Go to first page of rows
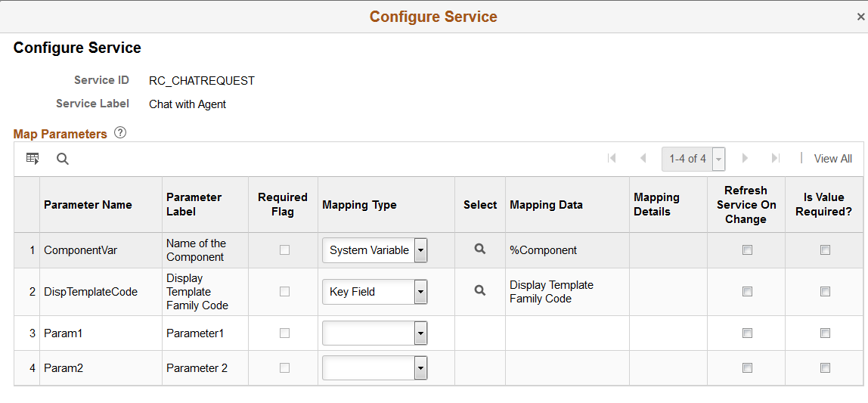Image resolution: width=868 pixels, height=403 pixels. pos(612,158)
